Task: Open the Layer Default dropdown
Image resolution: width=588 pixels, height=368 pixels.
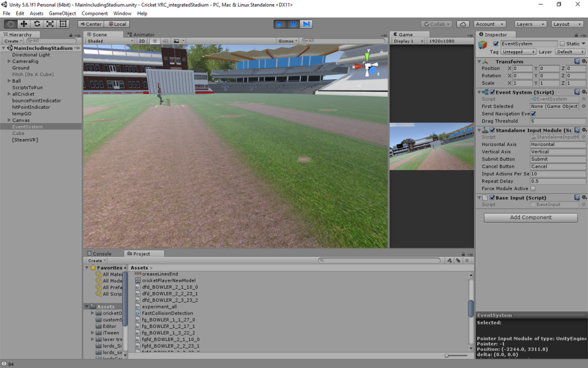Action: pyautogui.click(x=570, y=52)
